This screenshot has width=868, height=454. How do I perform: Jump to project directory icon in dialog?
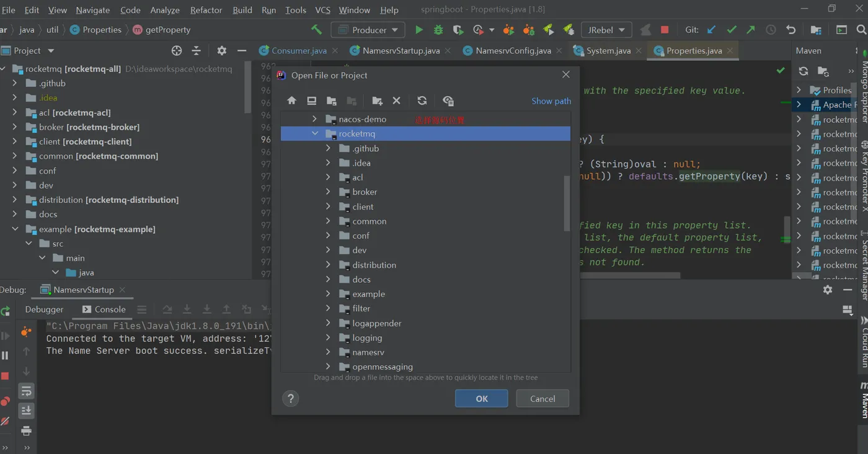[332, 100]
